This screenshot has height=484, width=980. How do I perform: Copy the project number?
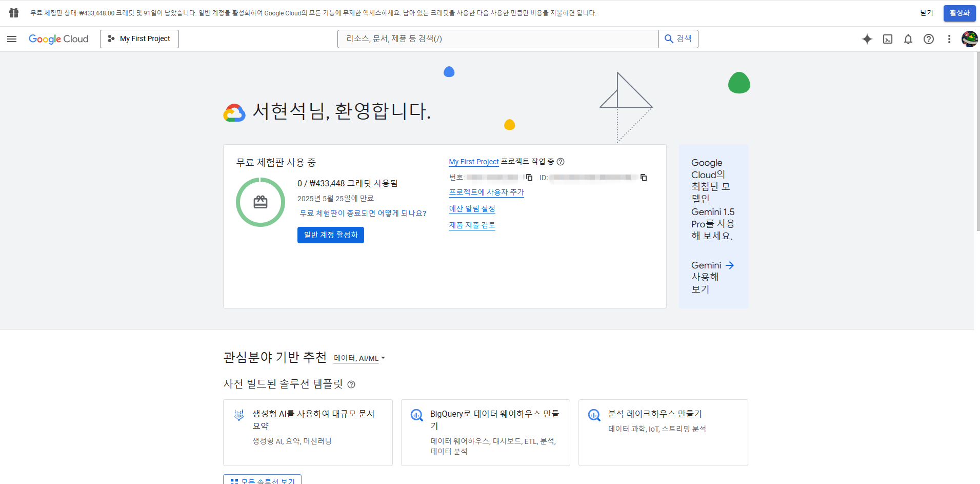[x=529, y=178]
